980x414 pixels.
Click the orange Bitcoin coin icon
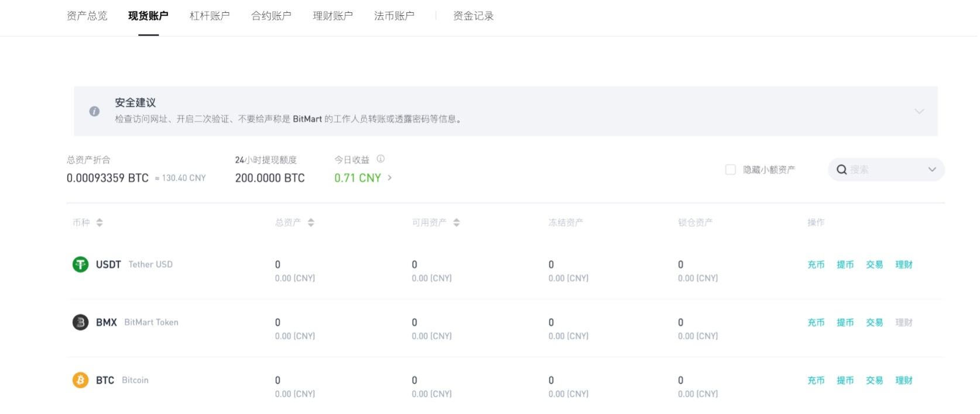(x=80, y=380)
